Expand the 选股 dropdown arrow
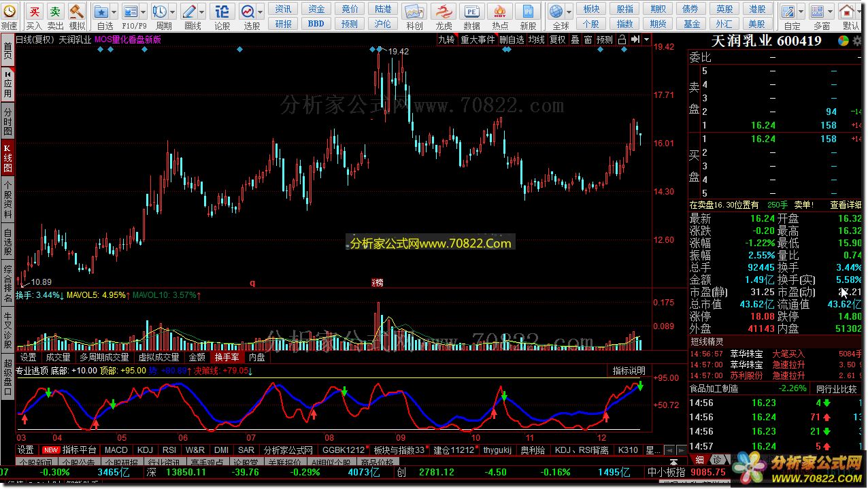The height and width of the screenshot is (489, 868). (x=260, y=12)
